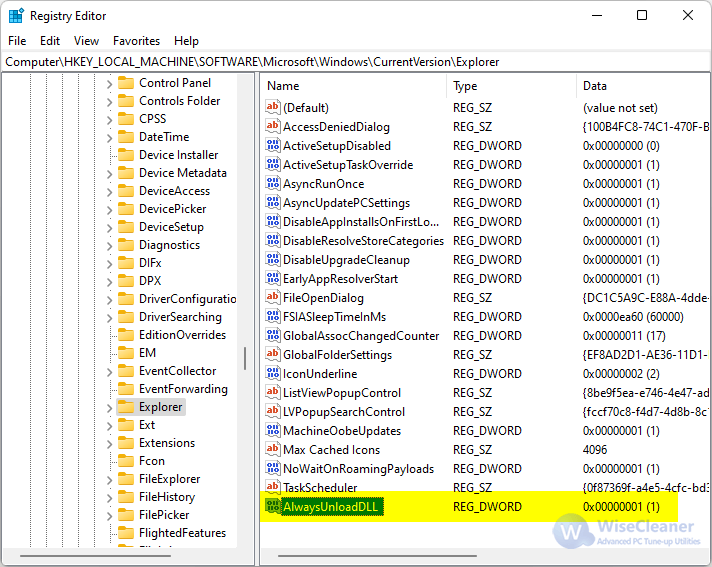Image resolution: width=712 pixels, height=567 pixels.
Task: Expand the Explorer key chevron
Action: pyautogui.click(x=109, y=408)
